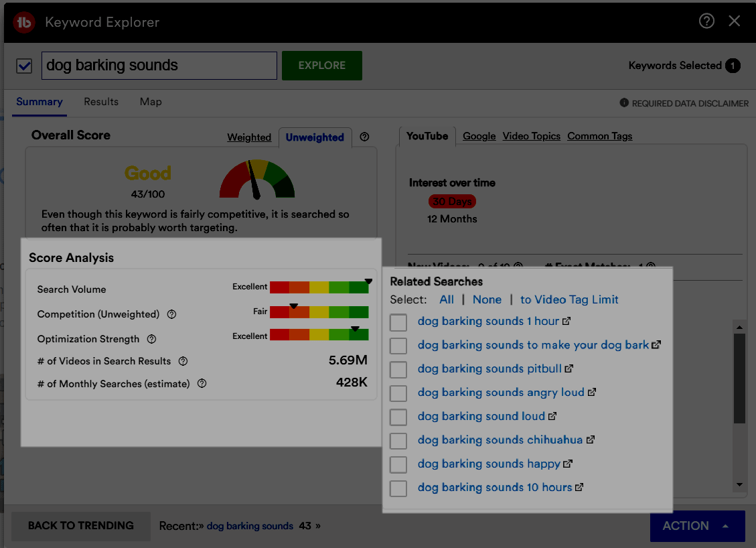756x548 pixels.
Task: Select the Unweighted score tab
Action: 315,137
